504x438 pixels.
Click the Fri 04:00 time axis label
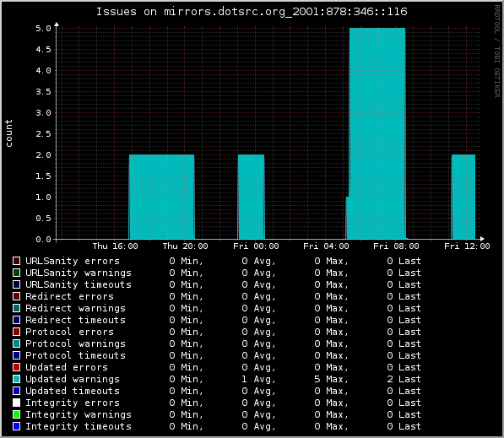(x=326, y=246)
